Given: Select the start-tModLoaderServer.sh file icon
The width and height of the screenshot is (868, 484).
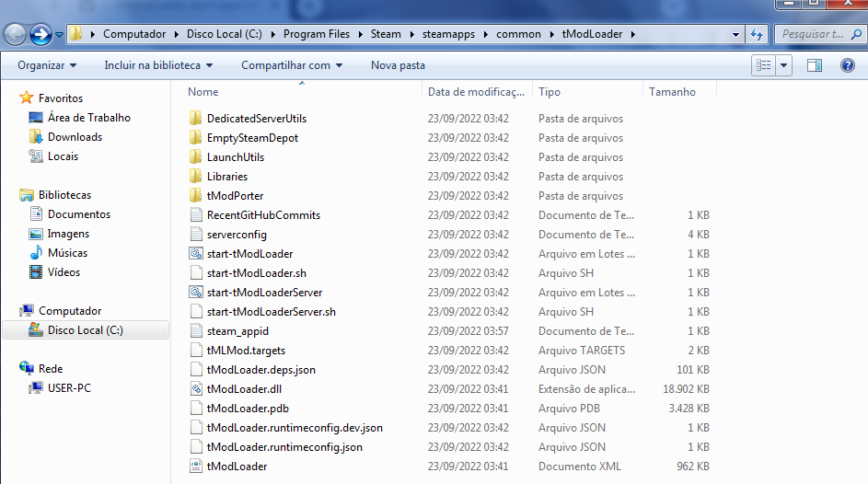Looking at the screenshot, I should [x=195, y=312].
